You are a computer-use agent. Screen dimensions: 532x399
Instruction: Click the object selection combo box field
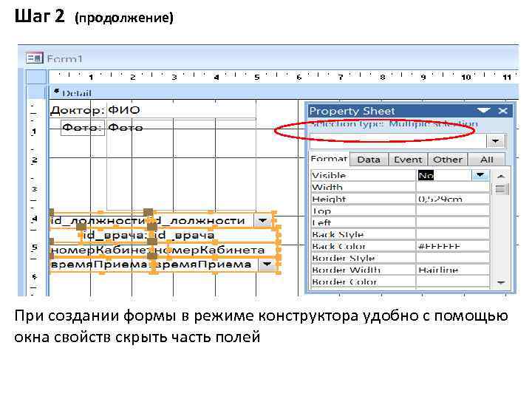pyautogui.click(x=398, y=141)
